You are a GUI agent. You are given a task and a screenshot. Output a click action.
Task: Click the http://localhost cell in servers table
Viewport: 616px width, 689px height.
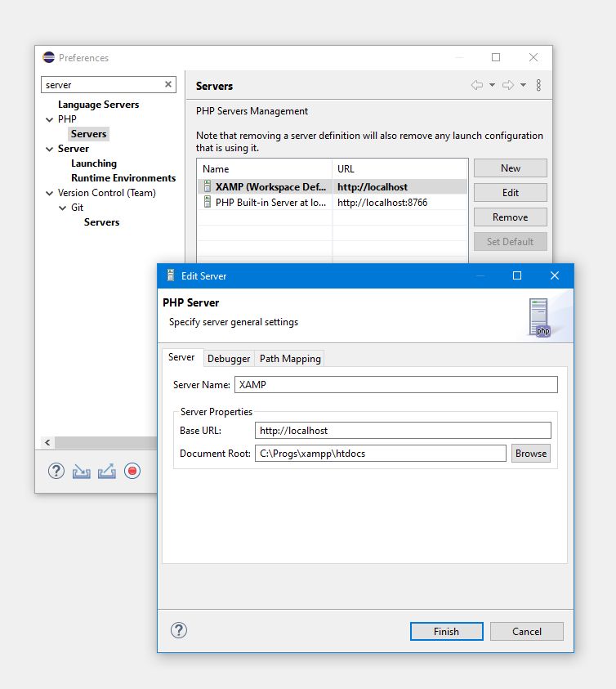pos(373,186)
